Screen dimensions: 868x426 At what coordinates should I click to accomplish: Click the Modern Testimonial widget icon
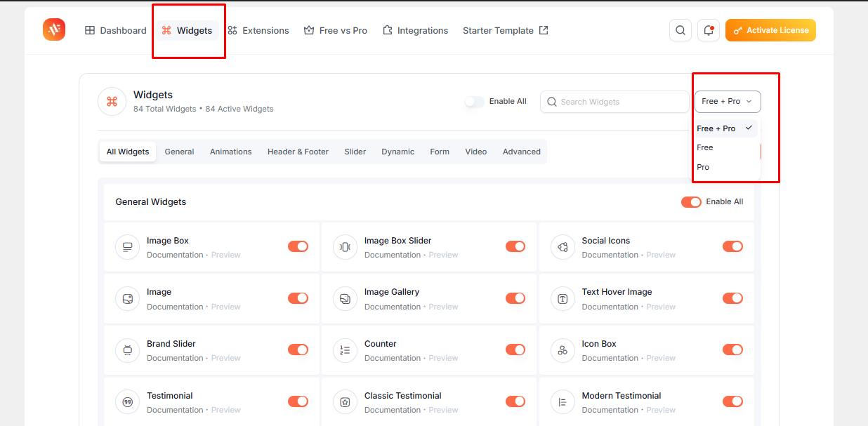(563, 402)
